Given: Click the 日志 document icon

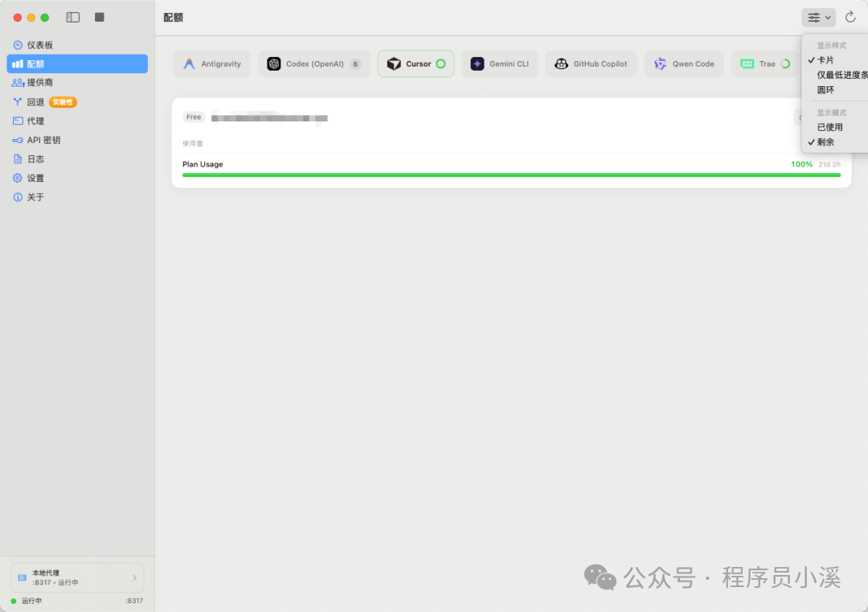Looking at the screenshot, I should pyautogui.click(x=18, y=159).
